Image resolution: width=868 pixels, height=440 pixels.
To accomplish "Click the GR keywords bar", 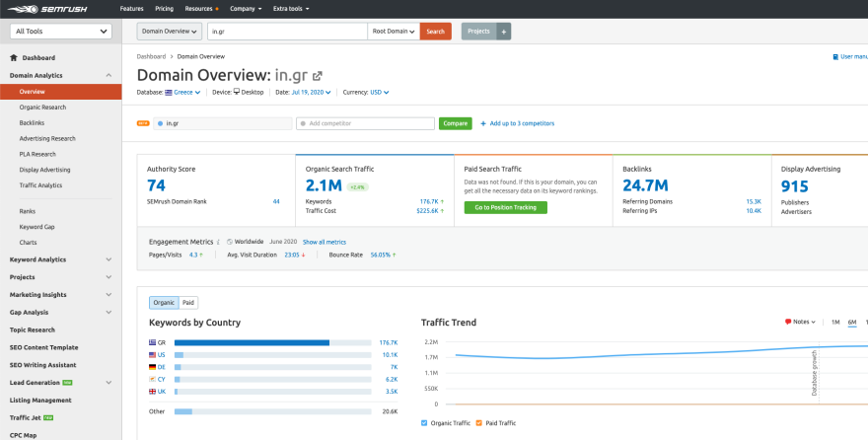I will 252,342.
